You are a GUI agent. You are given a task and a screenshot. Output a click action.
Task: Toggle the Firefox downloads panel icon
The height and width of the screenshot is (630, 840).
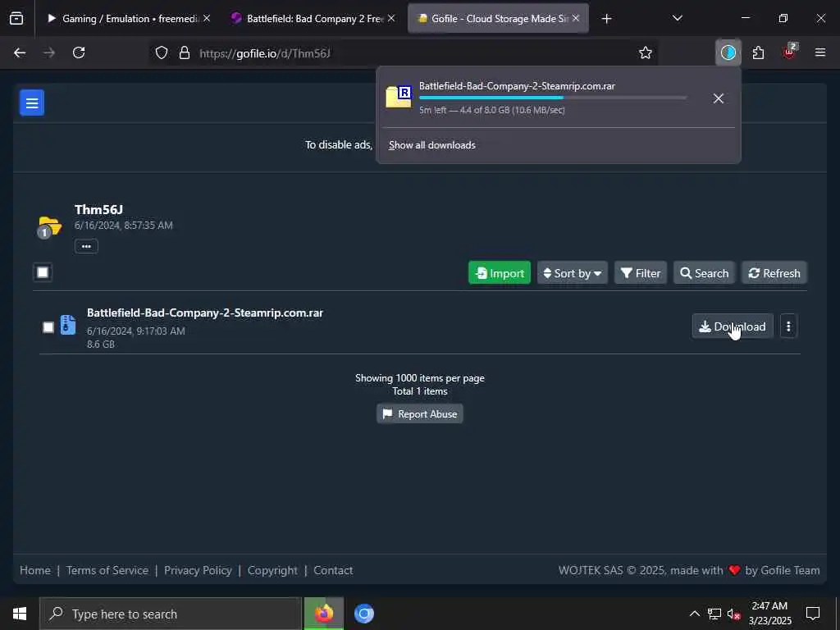click(x=728, y=52)
